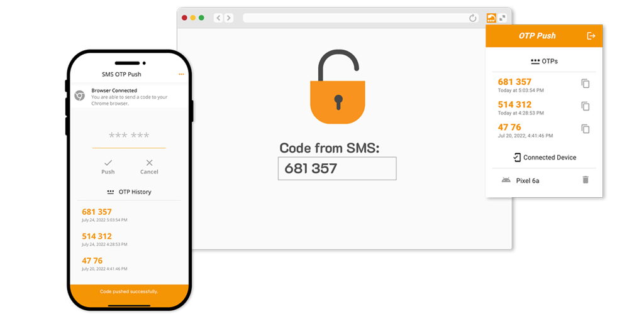This screenshot has width=644, height=314.
Task: Delete the Pixel 6a connected device
Action: (586, 180)
